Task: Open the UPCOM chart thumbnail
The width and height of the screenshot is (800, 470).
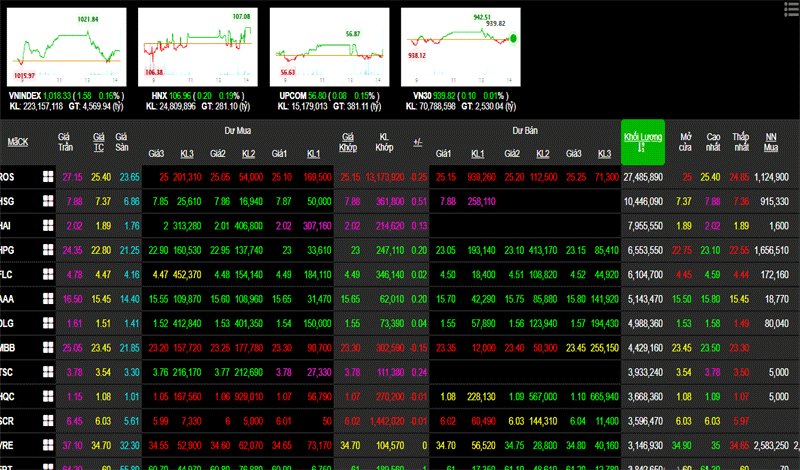Action: (x=330, y=47)
